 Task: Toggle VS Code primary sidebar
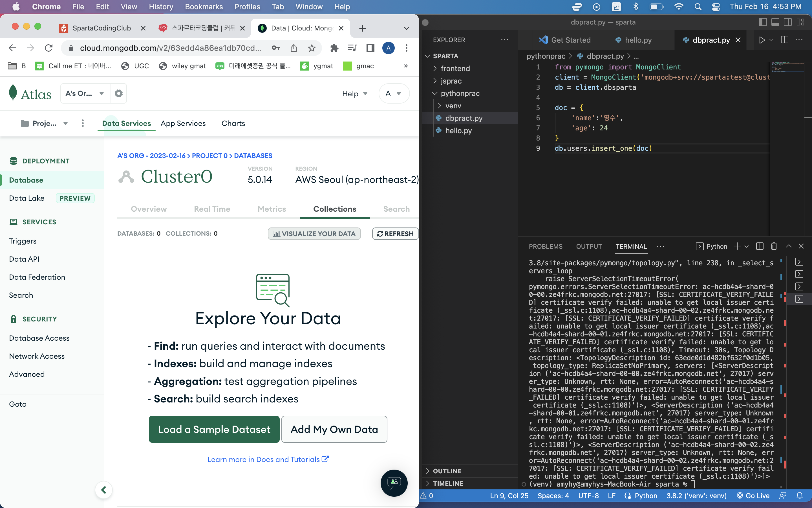(x=763, y=22)
